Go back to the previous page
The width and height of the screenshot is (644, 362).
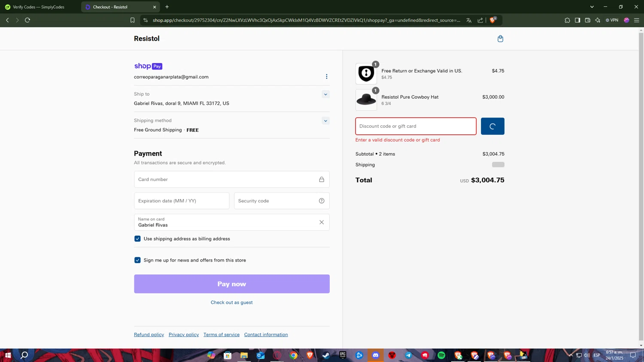[x=7, y=20]
